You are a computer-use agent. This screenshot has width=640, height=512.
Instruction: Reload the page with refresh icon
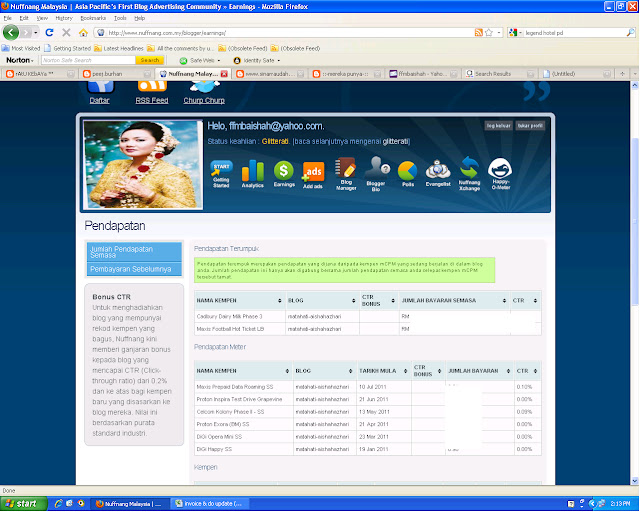coord(49,32)
